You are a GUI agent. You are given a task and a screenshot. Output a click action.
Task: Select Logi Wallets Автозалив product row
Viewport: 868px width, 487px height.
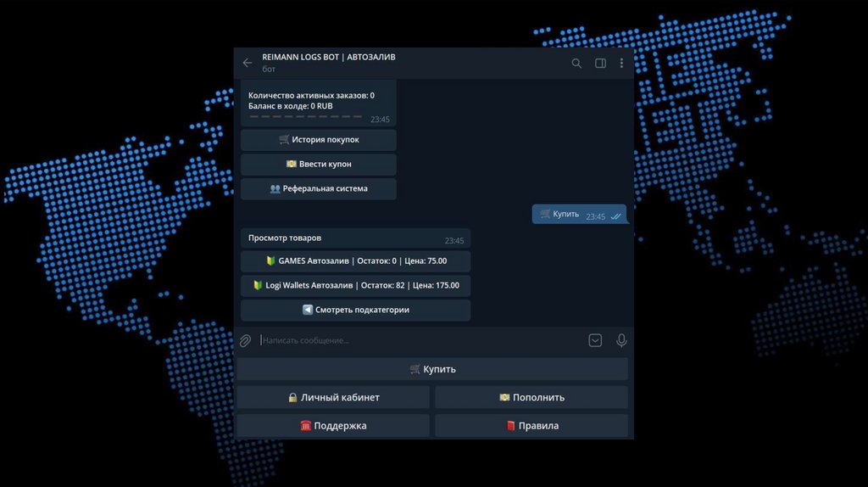point(355,285)
